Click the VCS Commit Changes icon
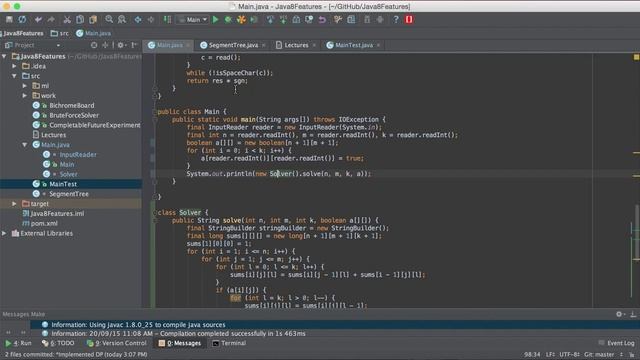This screenshot has width=640, height=360. [283, 19]
